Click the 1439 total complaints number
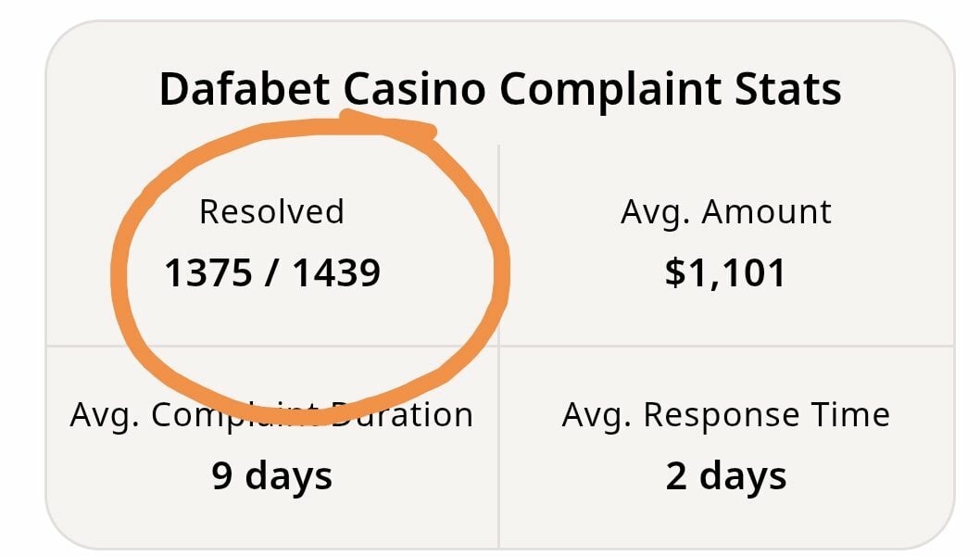 tap(336, 272)
